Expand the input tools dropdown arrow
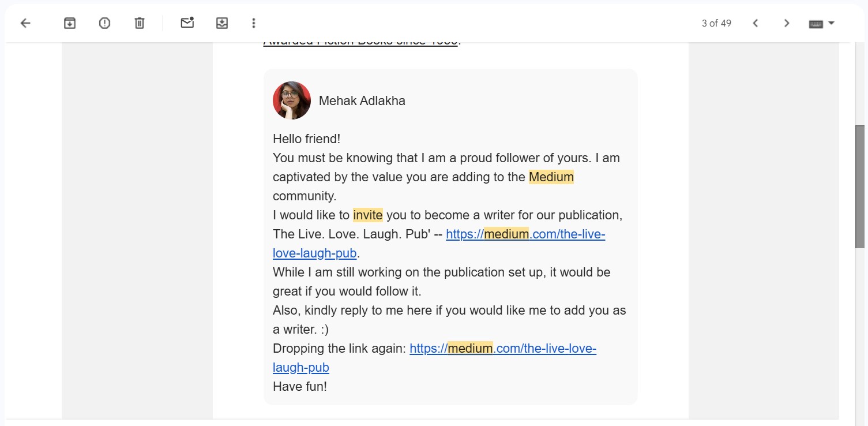Screen dimensions: 868x426 [832, 23]
